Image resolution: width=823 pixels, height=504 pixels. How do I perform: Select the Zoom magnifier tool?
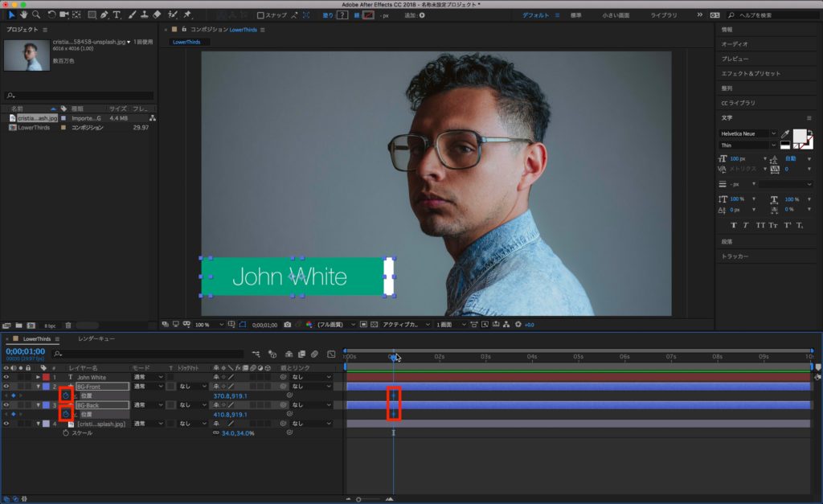point(36,14)
